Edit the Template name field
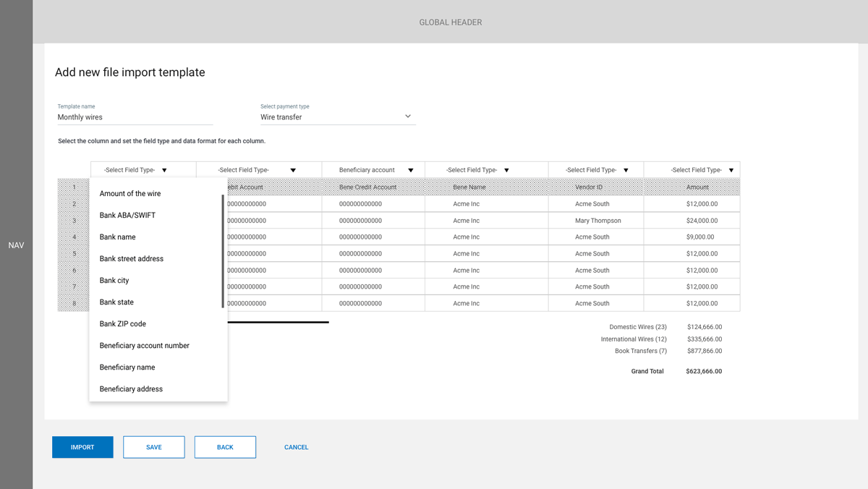868x489 pixels. click(135, 117)
